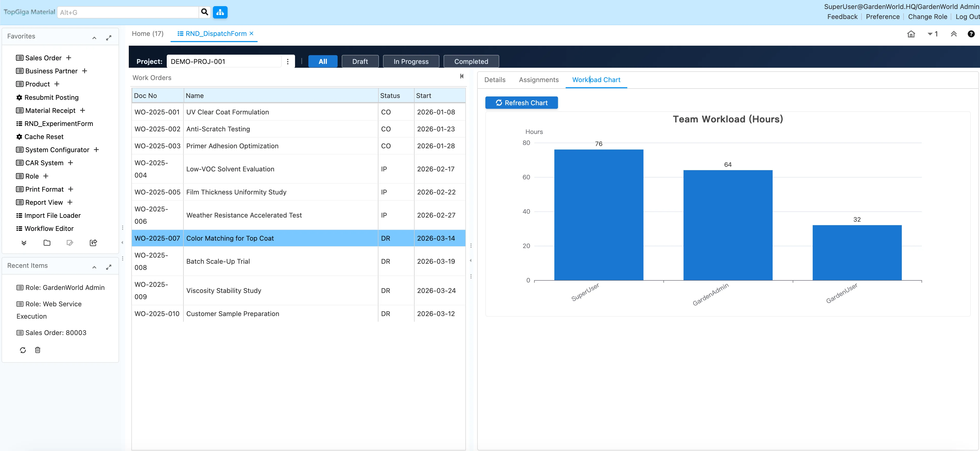The height and width of the screenshot is (451, 980).
Task: Collapse the Work Orders panel arrow
Action: 462,76
